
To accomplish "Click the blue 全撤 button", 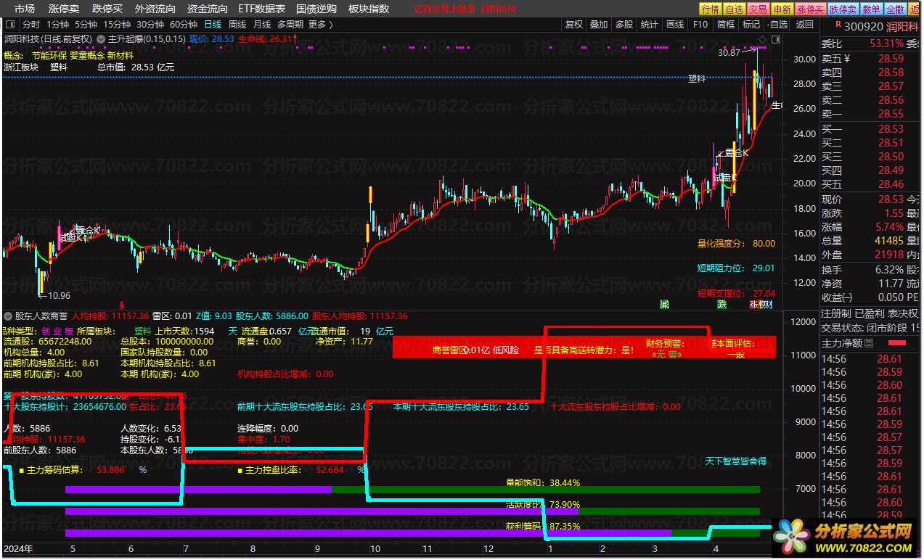I will (895, 9).
